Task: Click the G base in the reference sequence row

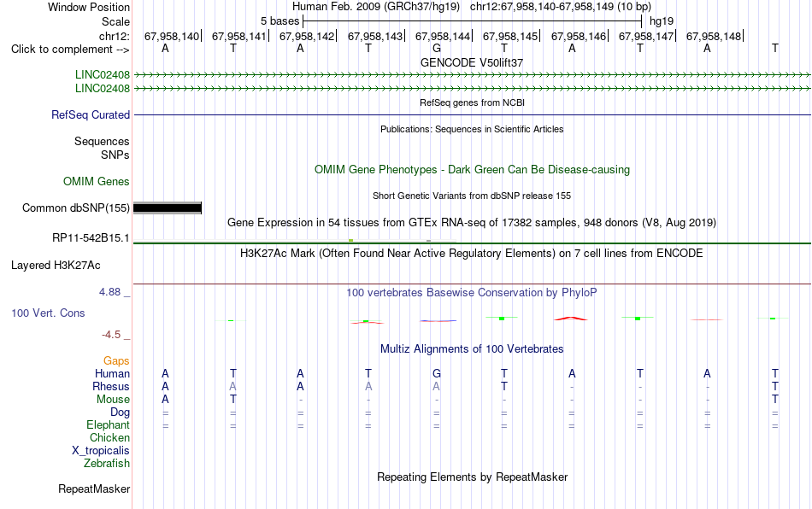Action: [437, 49]
